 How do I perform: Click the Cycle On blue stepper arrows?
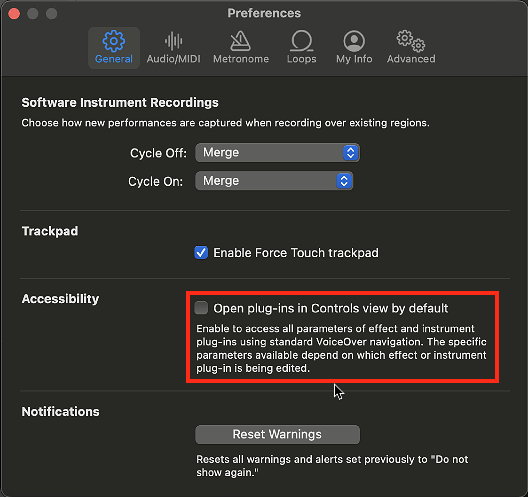(344, 181)
